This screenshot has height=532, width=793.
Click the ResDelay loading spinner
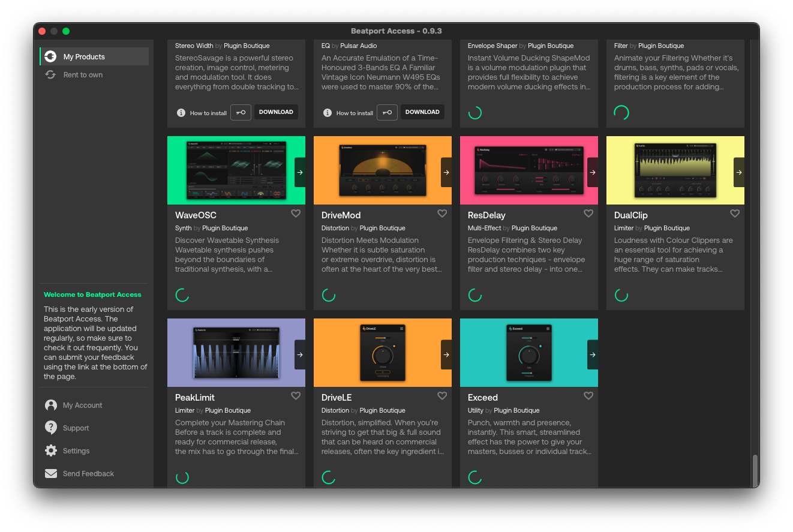click(475, 295)
